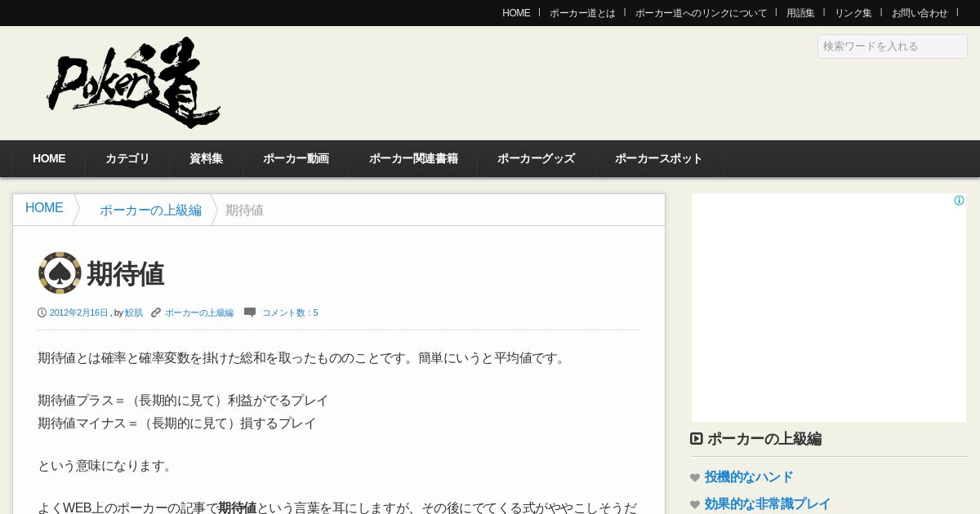
Task: Open ポーカー道へのリンクについて in top bar
Action: [702, 13]
